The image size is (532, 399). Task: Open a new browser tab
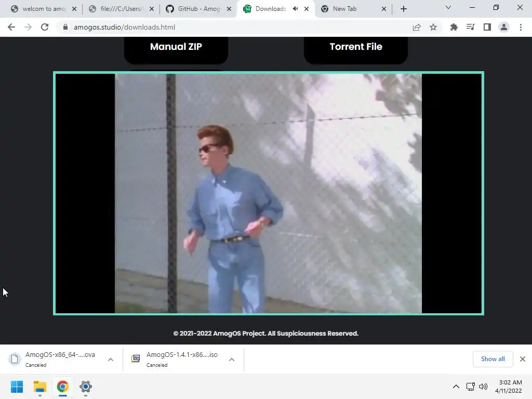click(x=403, y=9)
